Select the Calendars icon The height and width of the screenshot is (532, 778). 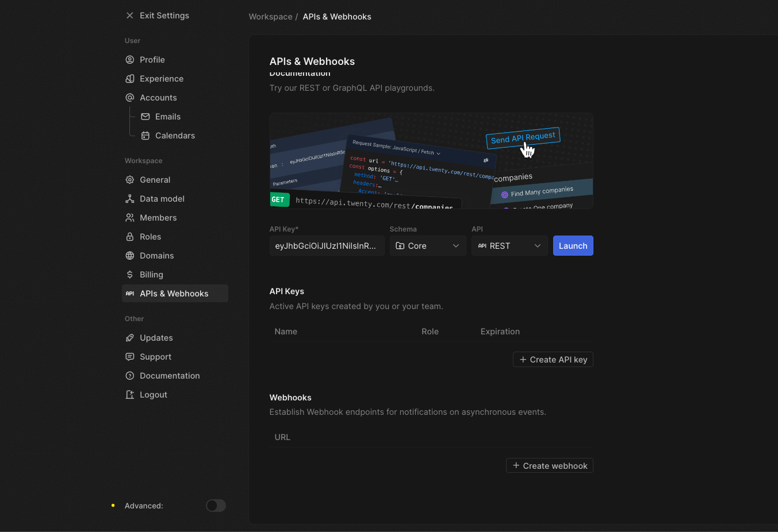(145, 135)
